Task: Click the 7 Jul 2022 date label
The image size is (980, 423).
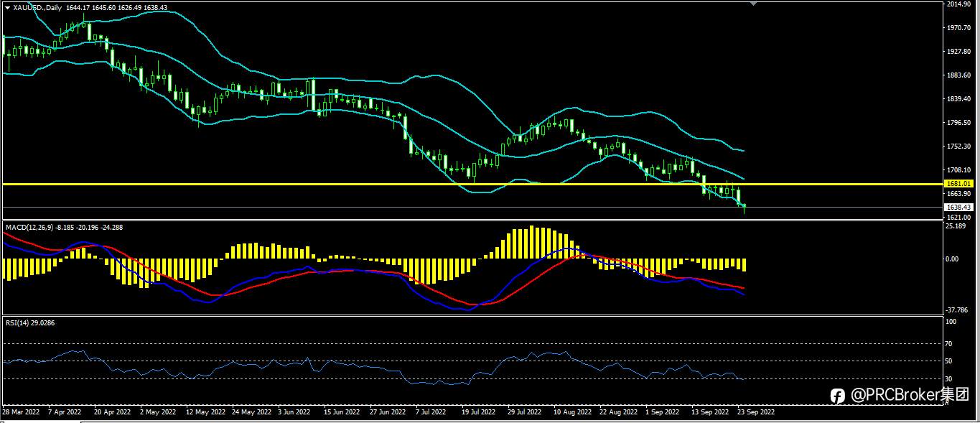Action: click(x=431, y=413)
